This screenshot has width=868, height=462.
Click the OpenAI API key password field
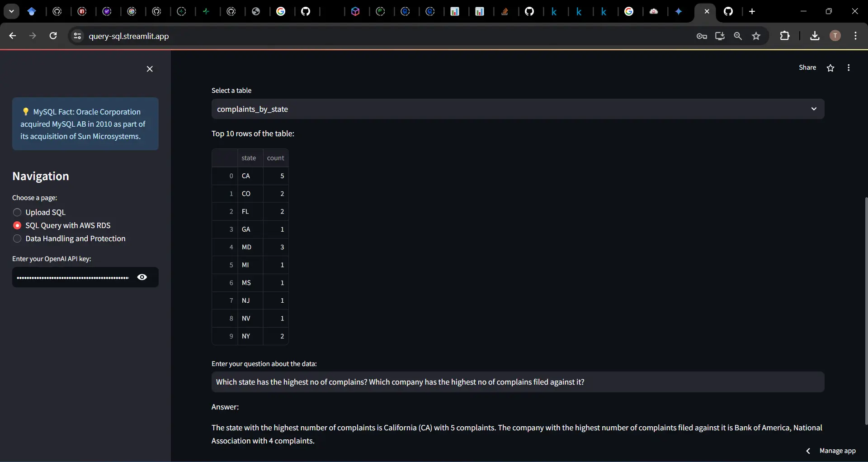pyautogui.click(x=73, y=277)
